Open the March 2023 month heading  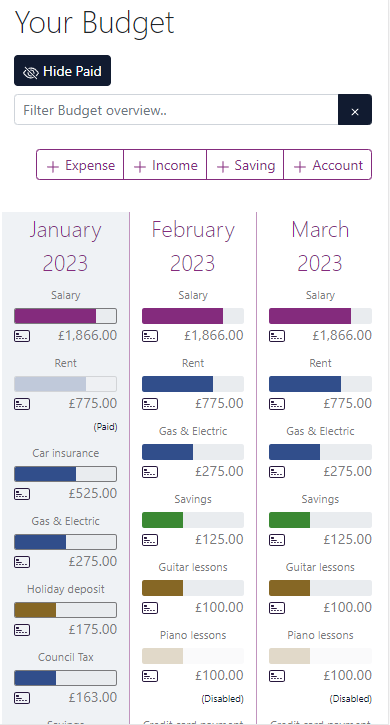(x=320, y=246)
